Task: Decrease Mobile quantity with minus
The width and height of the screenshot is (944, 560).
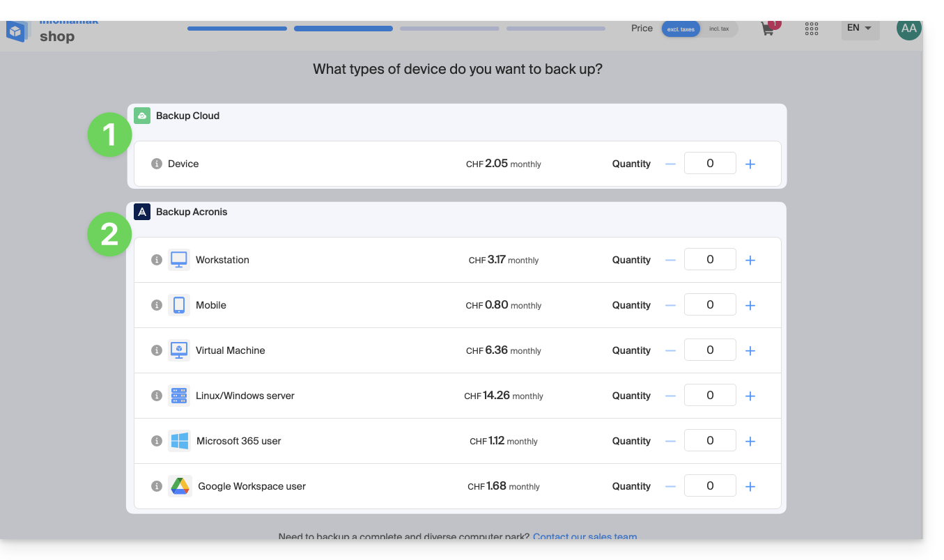Action: pyautogui.click(x=670, y=306)
